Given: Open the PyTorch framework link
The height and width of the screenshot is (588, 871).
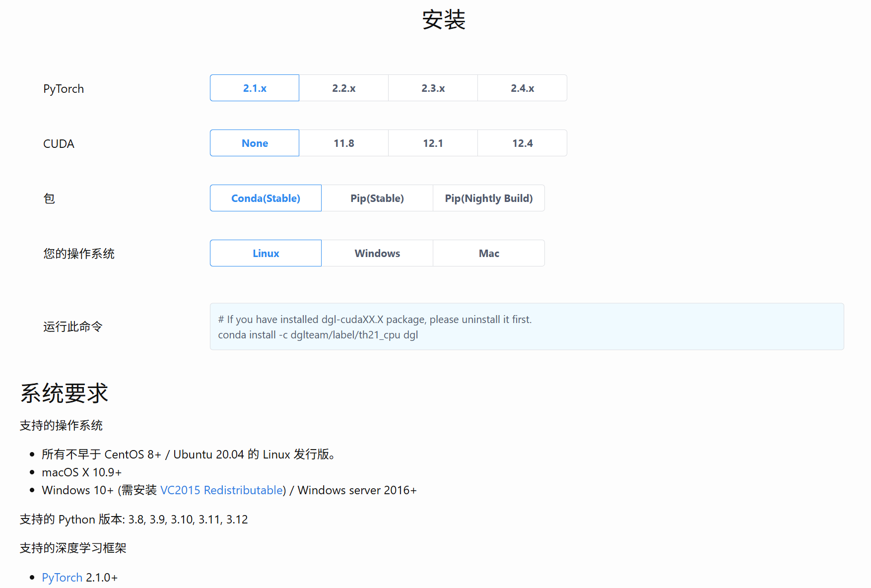Looking at the screenshot, I should point(62,578).
